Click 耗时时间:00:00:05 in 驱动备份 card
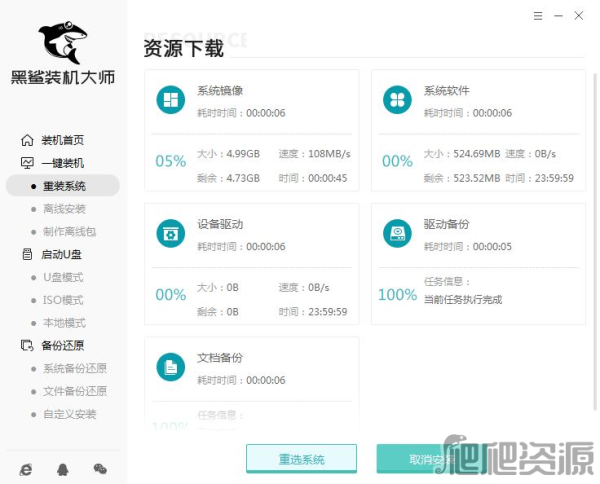Screen dimensions: 600x484 pos(468,246)
